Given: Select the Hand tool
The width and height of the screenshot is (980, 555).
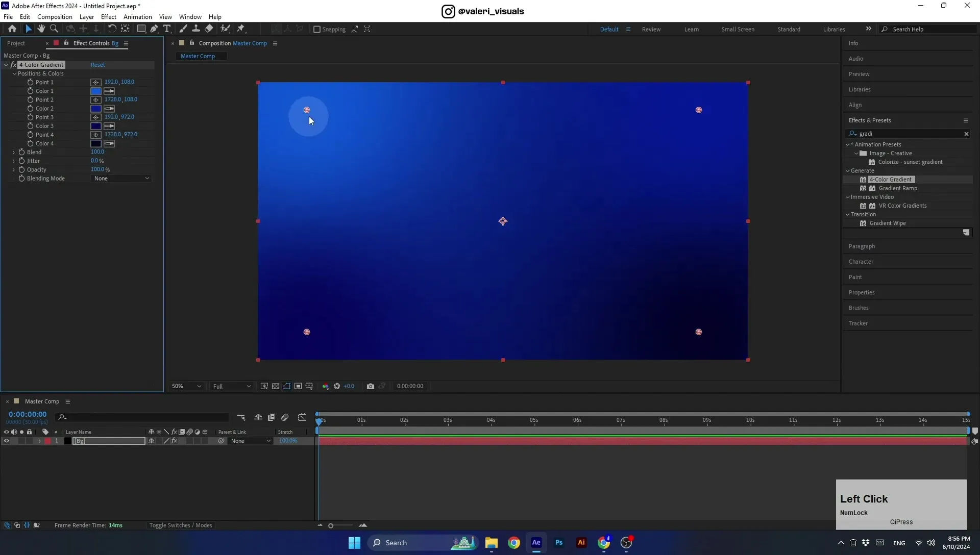Looking at the screenshot, I should tap(41, 29).
